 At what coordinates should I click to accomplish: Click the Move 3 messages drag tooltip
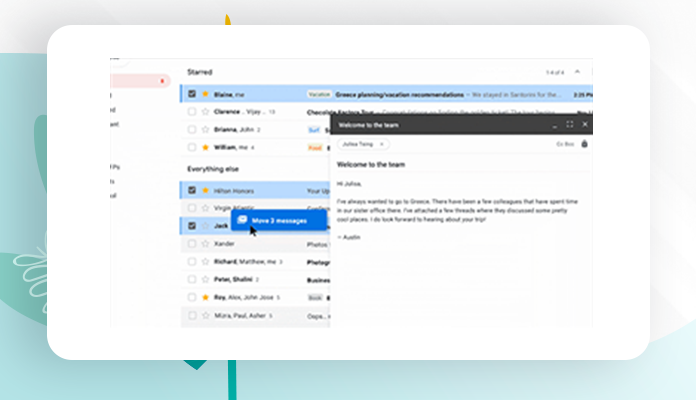(279, 220)
